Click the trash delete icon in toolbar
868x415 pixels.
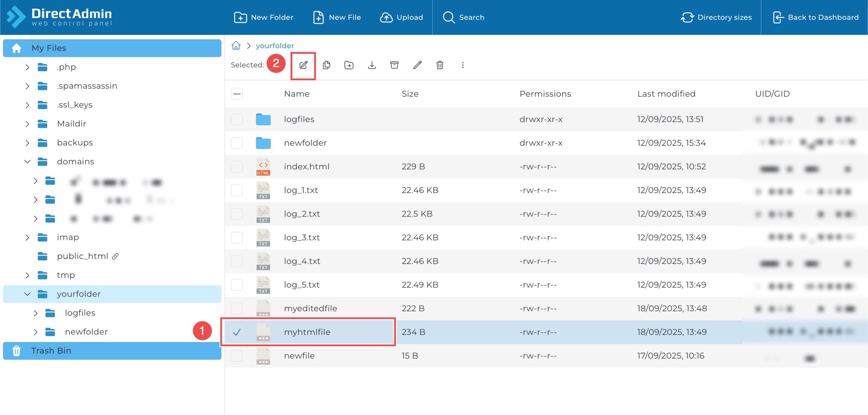click(440, 65)
